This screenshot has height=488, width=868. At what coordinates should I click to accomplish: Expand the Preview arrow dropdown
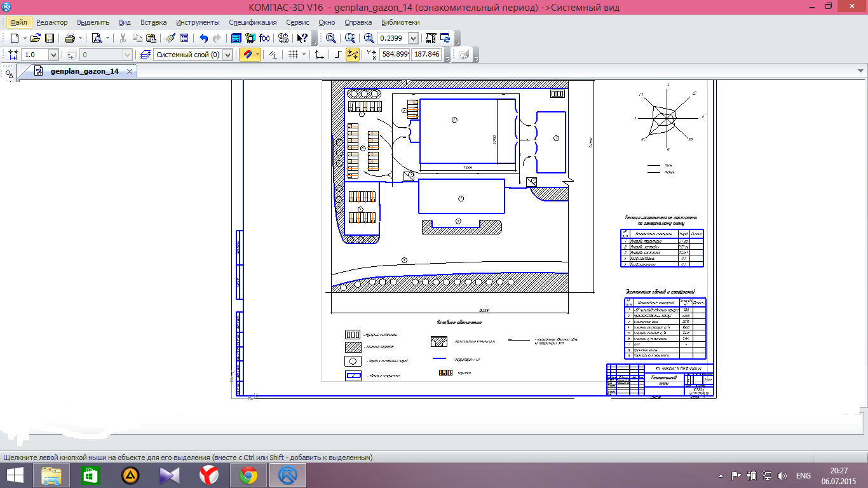tap(107, 38)
